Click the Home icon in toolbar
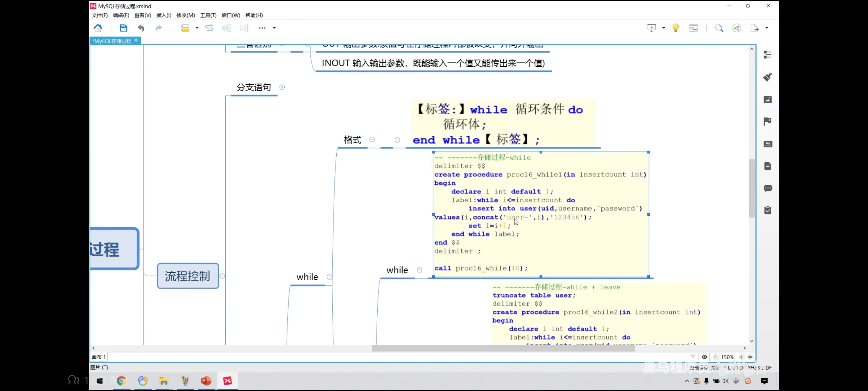868x391 pixels. (98, 28)
